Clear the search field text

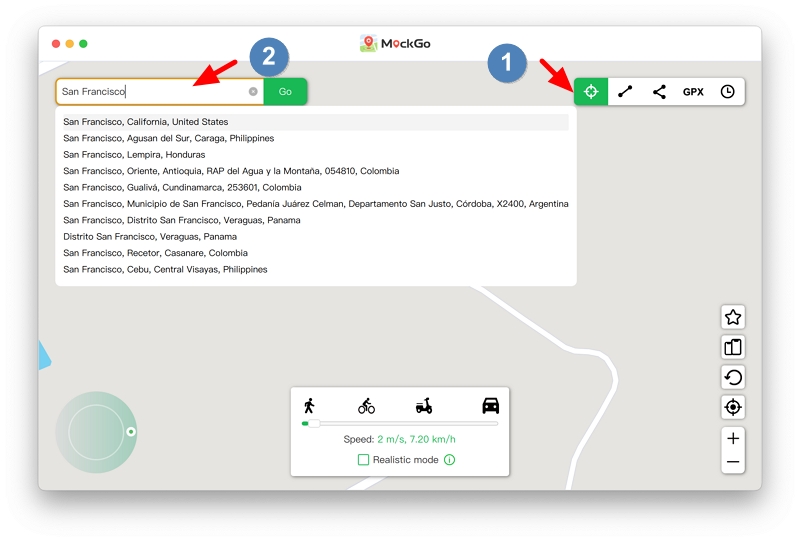click(x=253, y=91)
